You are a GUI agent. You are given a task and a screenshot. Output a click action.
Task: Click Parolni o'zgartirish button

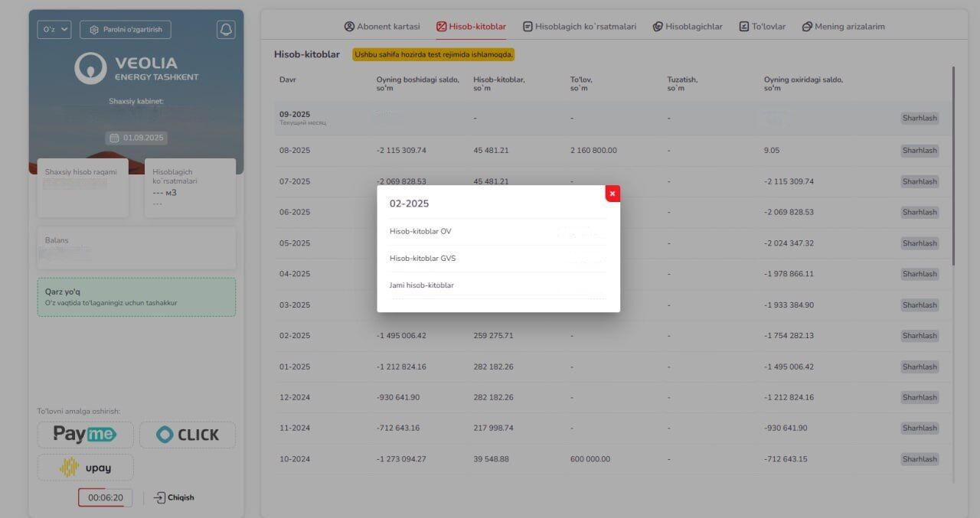pos(126,29)
